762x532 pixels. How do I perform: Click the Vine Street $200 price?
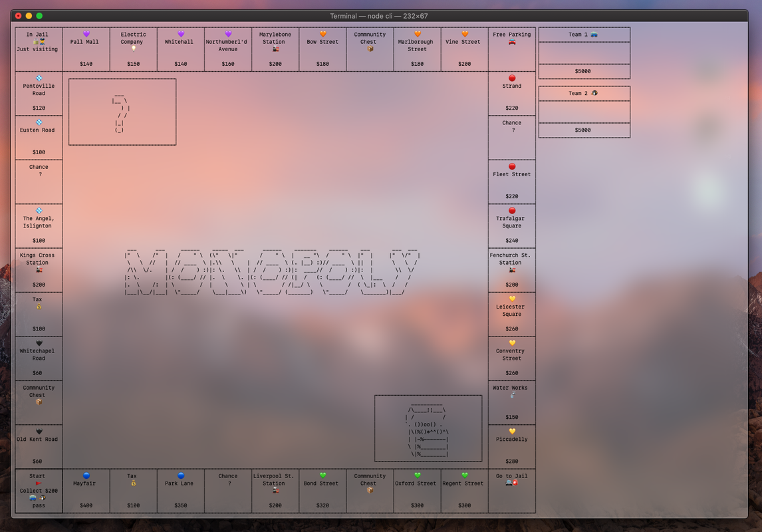click(465, 64)
